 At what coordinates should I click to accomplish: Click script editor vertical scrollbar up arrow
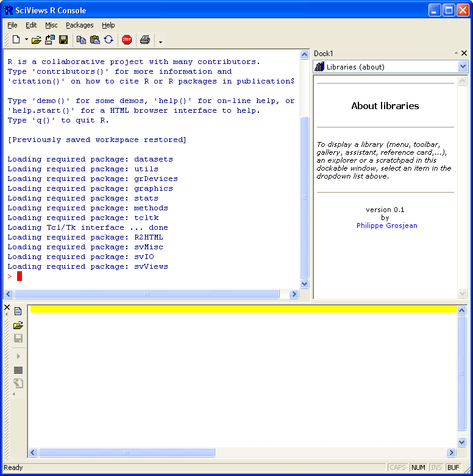click(x=462, y=310)
